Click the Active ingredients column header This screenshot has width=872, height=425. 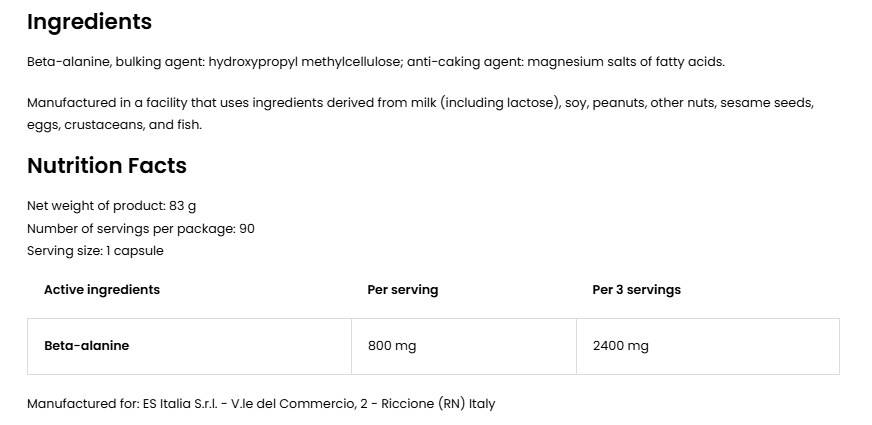pyautogui.click(x=102, y=290)
